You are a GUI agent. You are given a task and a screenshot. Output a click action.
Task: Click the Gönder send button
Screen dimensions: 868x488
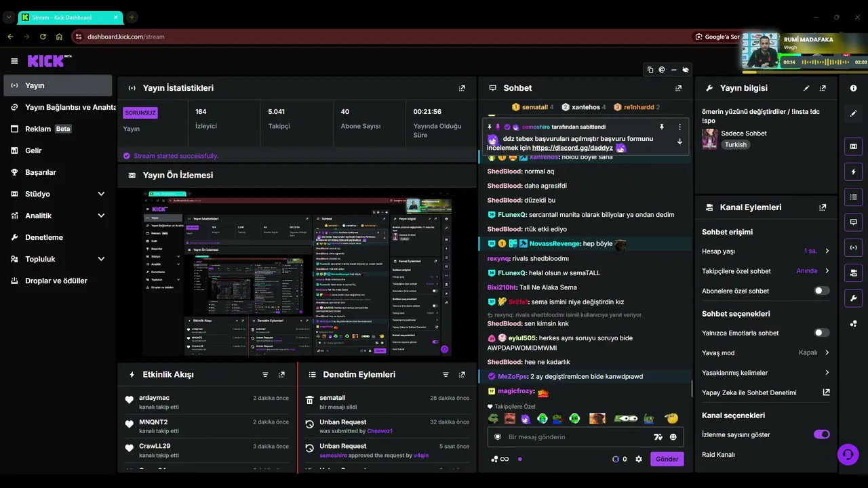click(x=667, y=459)
